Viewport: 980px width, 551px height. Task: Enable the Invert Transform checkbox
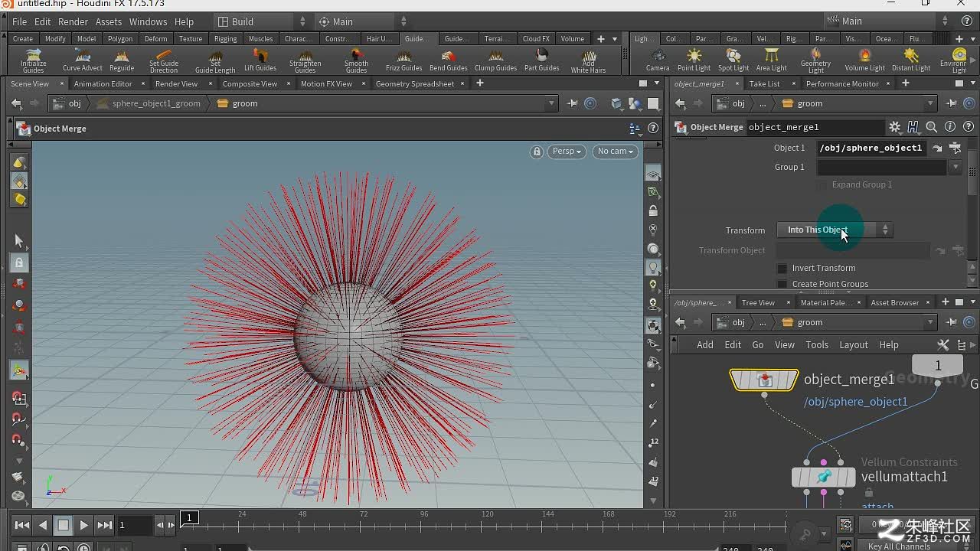tap(782, 268)
